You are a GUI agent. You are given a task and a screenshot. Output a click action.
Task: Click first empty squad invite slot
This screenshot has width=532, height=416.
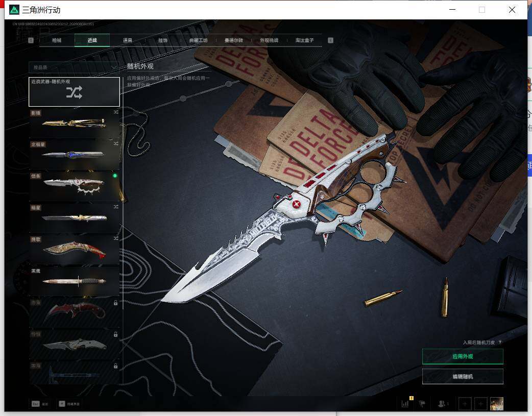(465, 404)
